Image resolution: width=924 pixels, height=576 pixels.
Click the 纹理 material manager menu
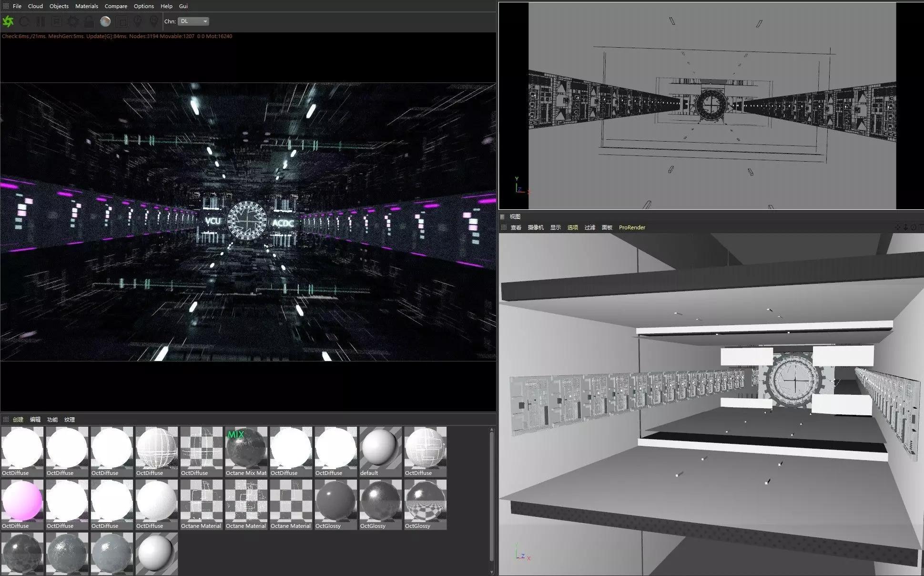click(x=70, y=420)
